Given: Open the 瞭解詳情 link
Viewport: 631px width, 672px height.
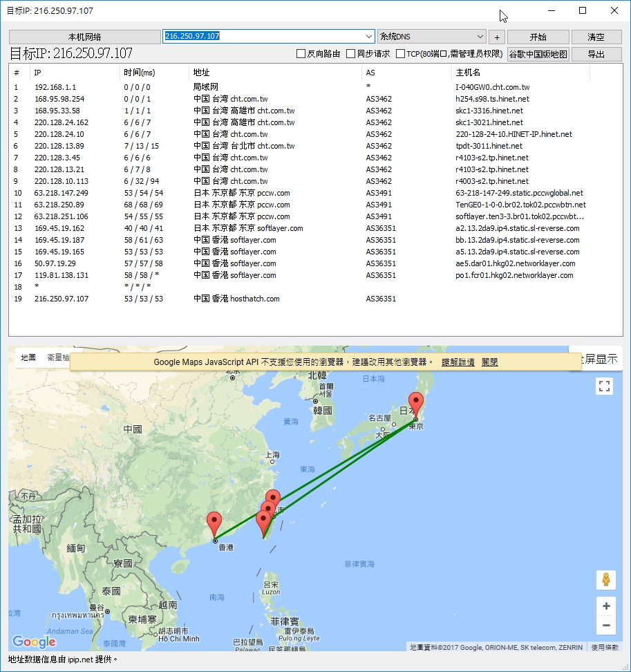Looking at the screenshot, I should [458, 362].
